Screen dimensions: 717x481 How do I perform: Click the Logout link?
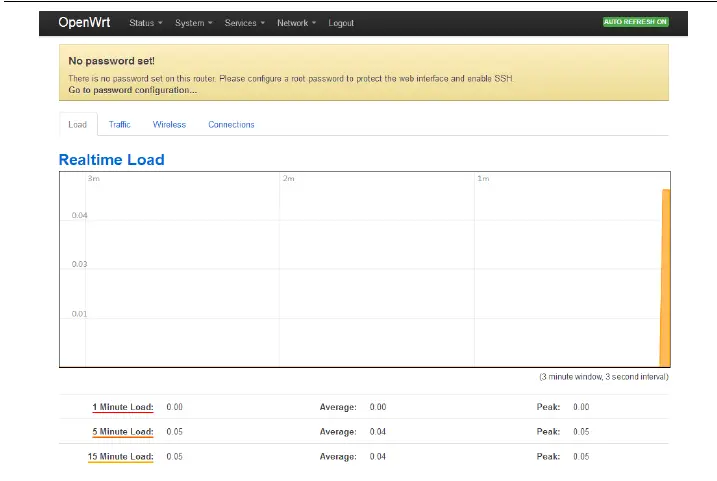pos(341,23)
